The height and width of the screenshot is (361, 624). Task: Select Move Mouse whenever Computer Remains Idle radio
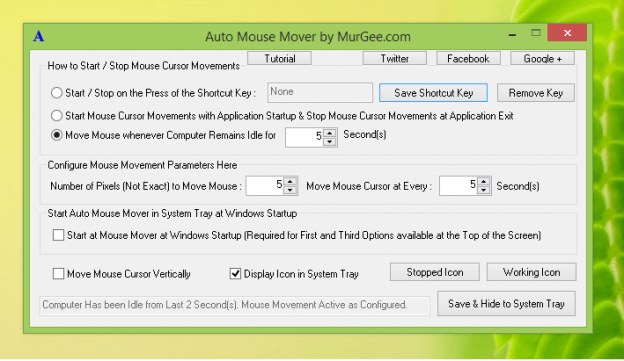click(57, 135)
